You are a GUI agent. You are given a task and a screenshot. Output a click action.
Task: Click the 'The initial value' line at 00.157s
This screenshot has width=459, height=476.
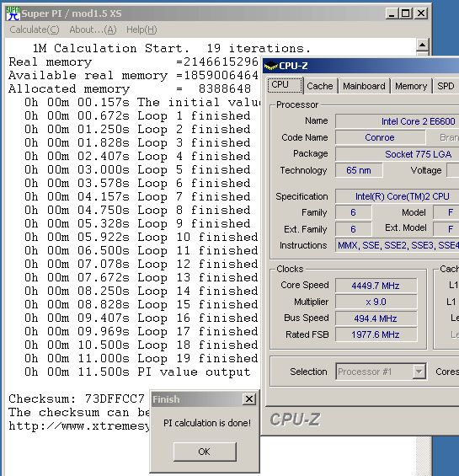pyautogui.click(x=142, y=102)
